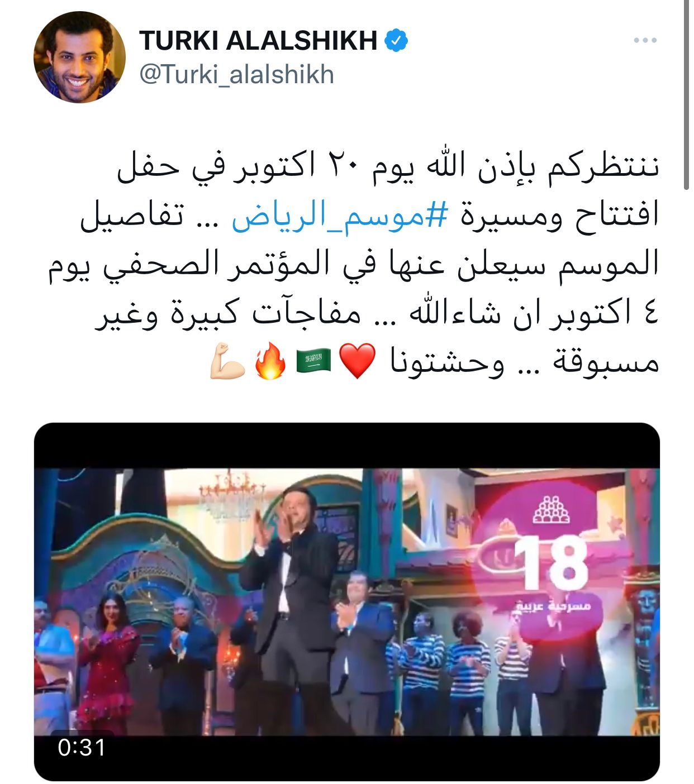Open the tweet's three-dot more menu
This screenshot has height=784, width=694.
tap(645, 40)
